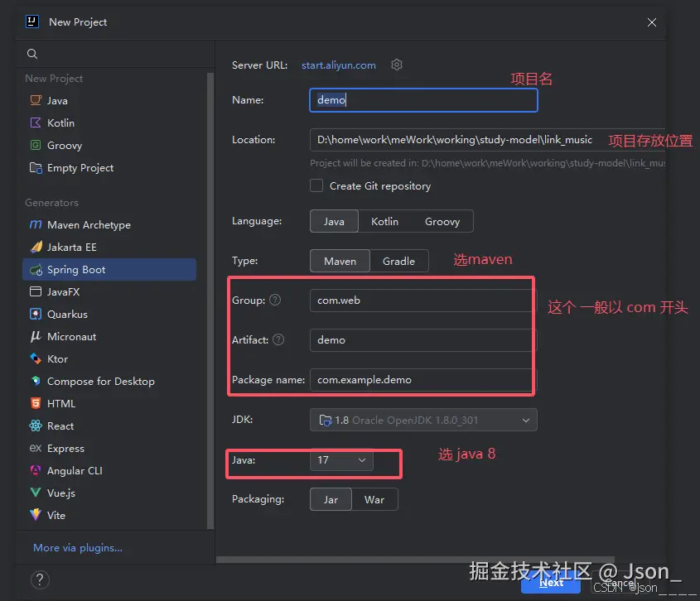Screen dimensions: 700x601
Task: Select the JavaFX generator entry
Action: [109, 291]
